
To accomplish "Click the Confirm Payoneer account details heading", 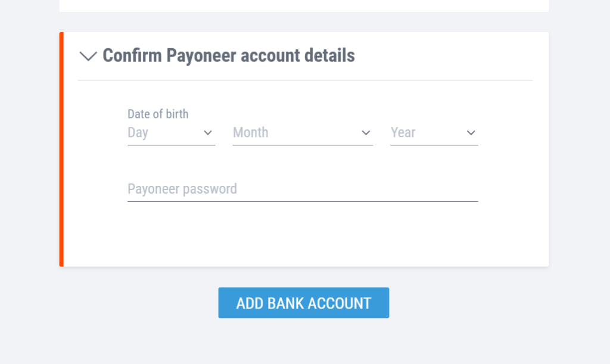I will click(228, 55).
